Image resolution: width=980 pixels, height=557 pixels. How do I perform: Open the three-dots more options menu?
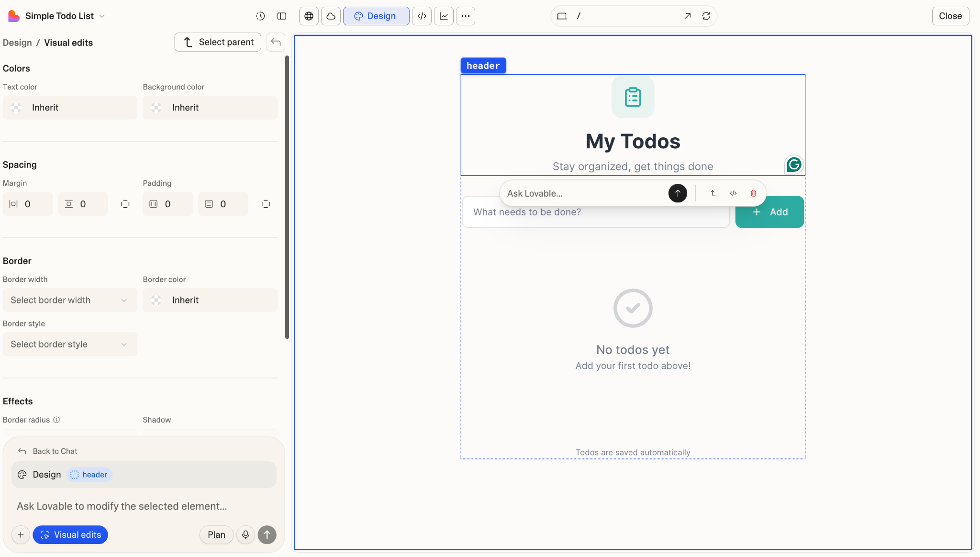pos(466,16)
